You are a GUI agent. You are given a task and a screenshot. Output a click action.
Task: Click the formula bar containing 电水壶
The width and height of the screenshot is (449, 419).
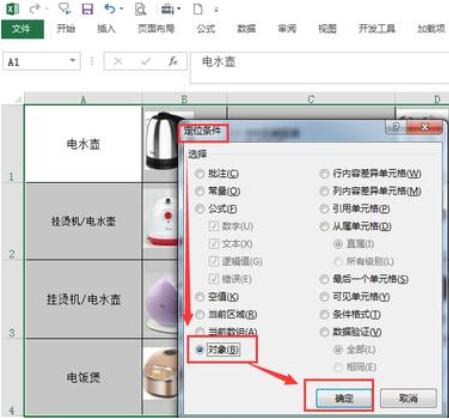point(319,67)
